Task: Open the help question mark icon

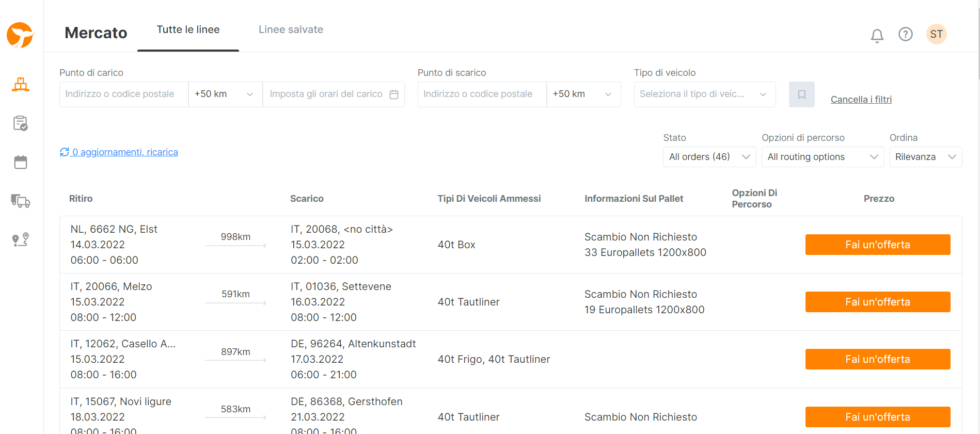Action: pyautogui.click(x=905, y=34)
